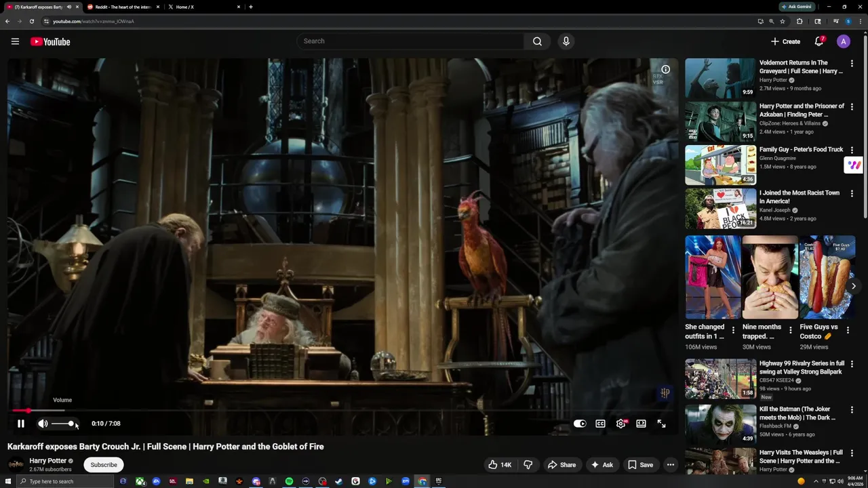Open options for Family Guy Peter's Food Truck
The height and width of the screenshot is (488, 868).
852,150
